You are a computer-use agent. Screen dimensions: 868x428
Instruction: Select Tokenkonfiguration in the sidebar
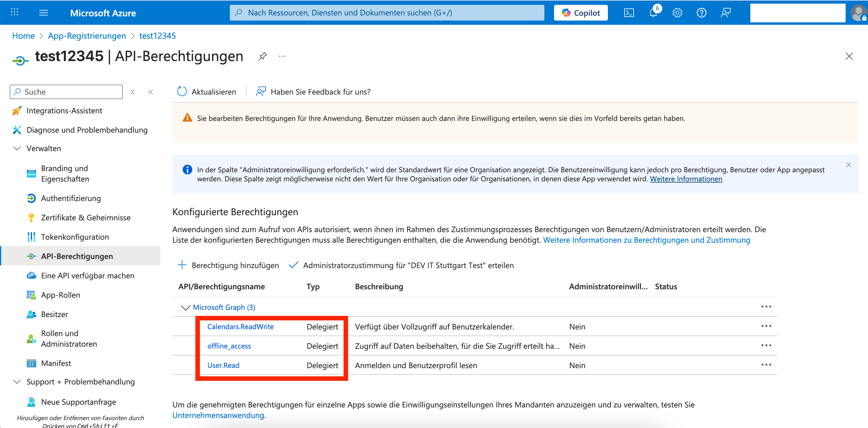[x=75, y=237]
